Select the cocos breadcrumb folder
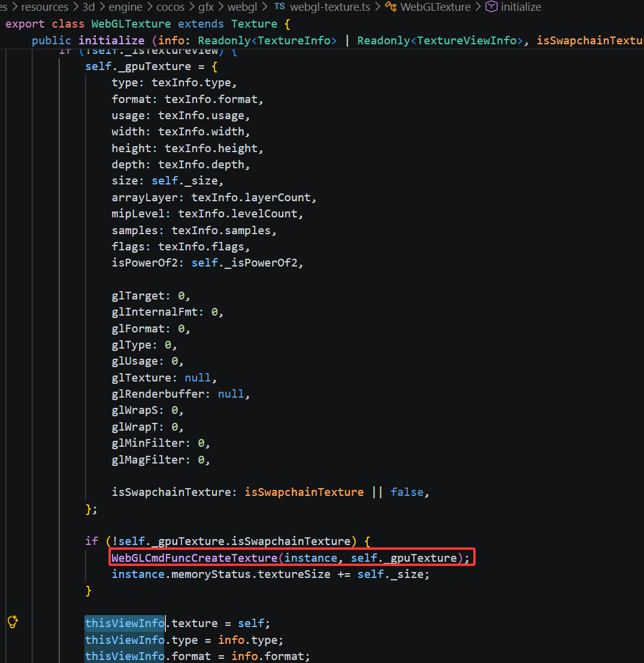644x663 pixels. [x=170, y=7]
